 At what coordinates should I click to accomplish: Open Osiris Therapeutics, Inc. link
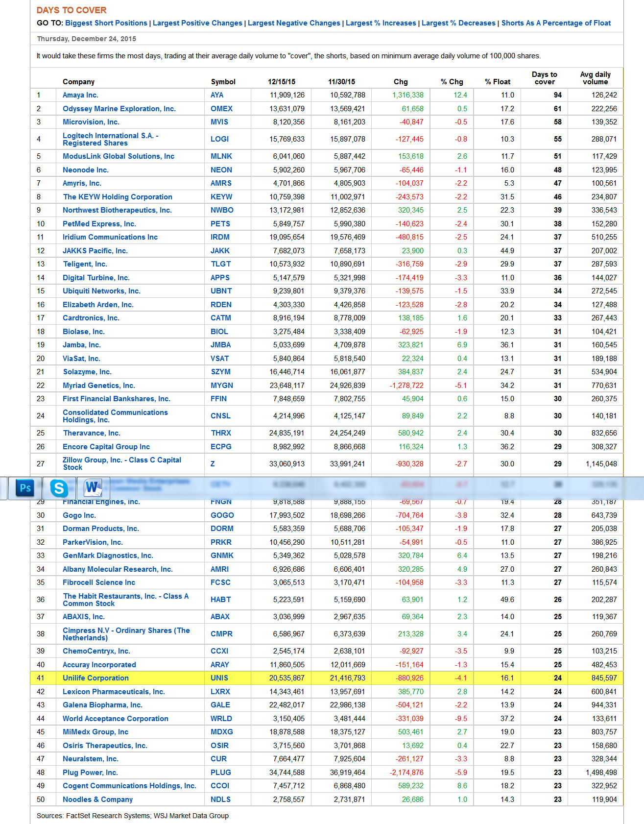(105, 746)
